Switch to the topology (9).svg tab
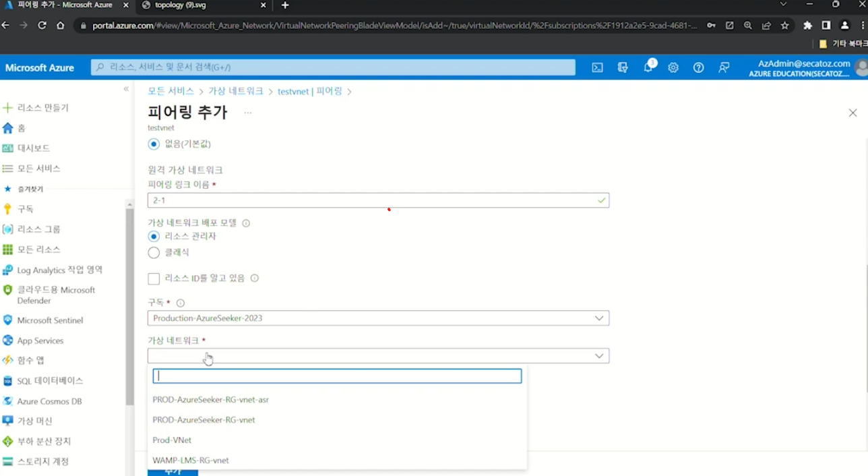The width and height of the screenshot is (868, 476). click(x=205, y=5)
